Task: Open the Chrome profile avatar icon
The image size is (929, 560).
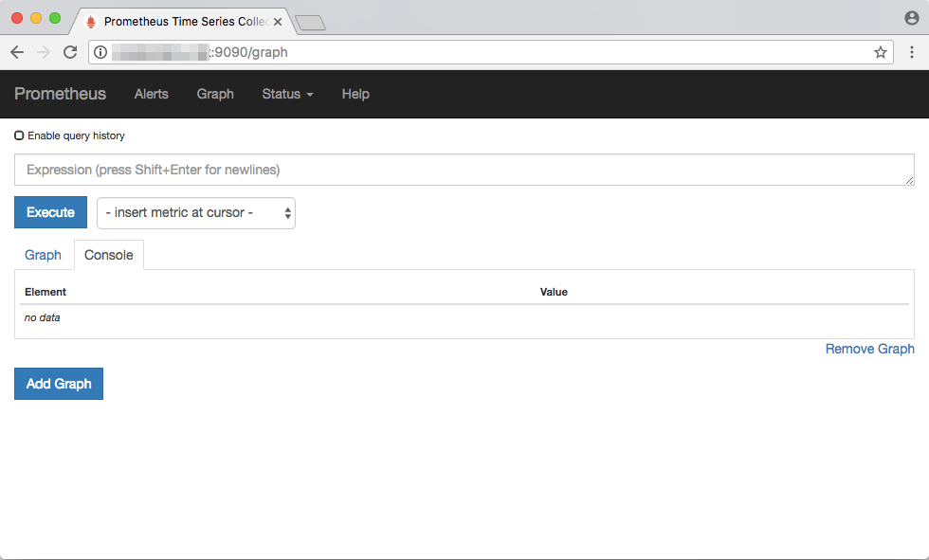Action: coord(912,18)
